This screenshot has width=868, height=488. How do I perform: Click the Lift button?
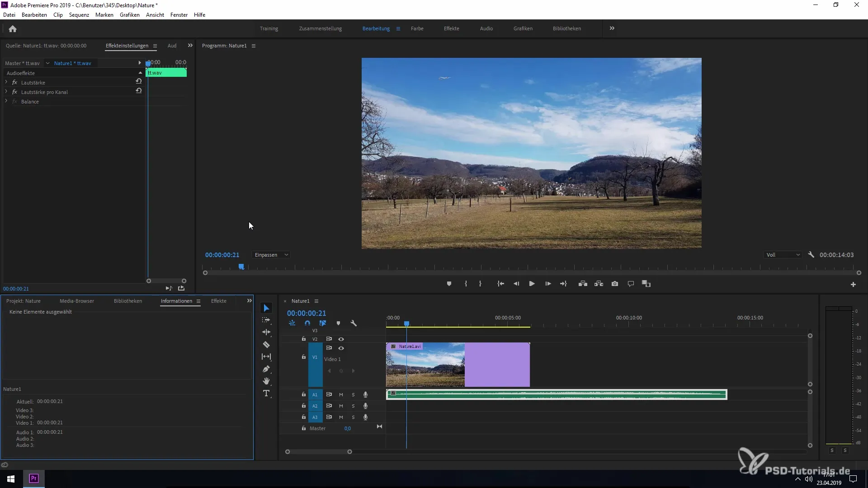(x=583, y=284)
